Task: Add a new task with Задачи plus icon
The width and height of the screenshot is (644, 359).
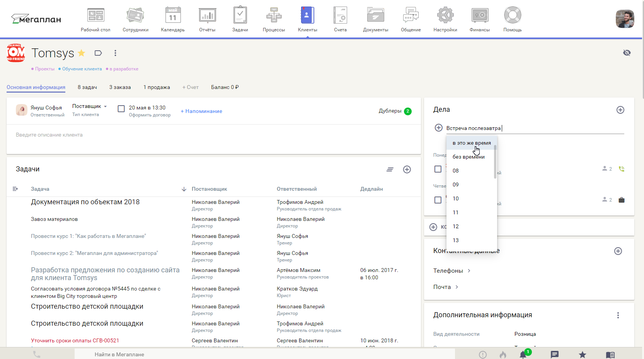Action: coord(407,169)
